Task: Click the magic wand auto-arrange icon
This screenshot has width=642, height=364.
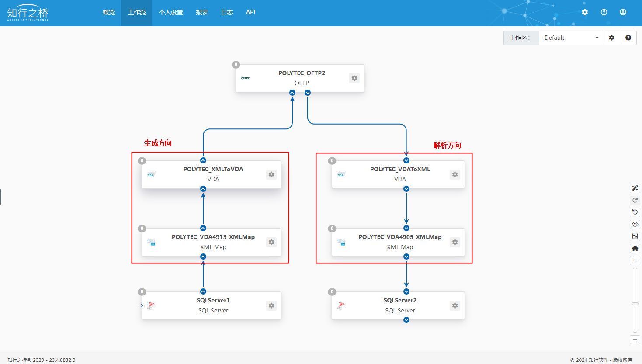Action: [635, 188]
